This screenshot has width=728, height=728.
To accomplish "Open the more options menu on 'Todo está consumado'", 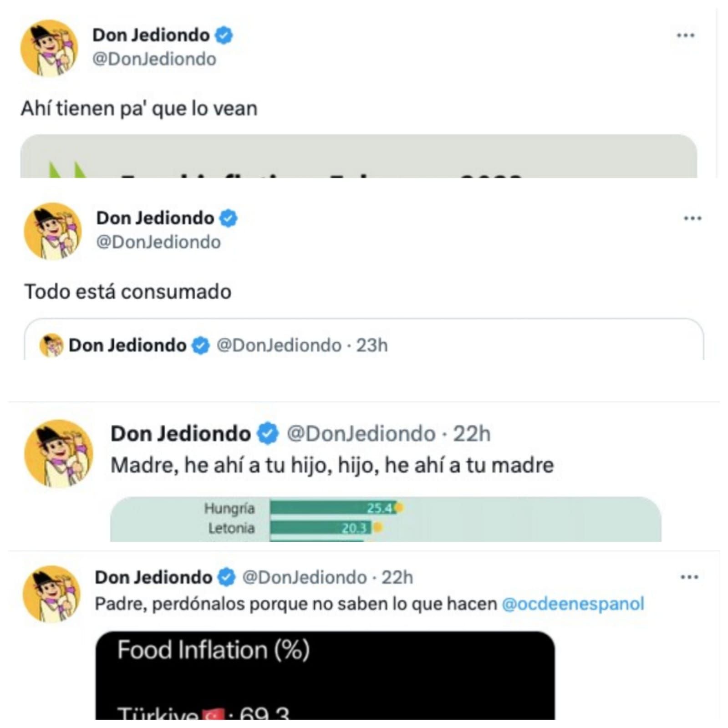I will (x=692, y=218).
